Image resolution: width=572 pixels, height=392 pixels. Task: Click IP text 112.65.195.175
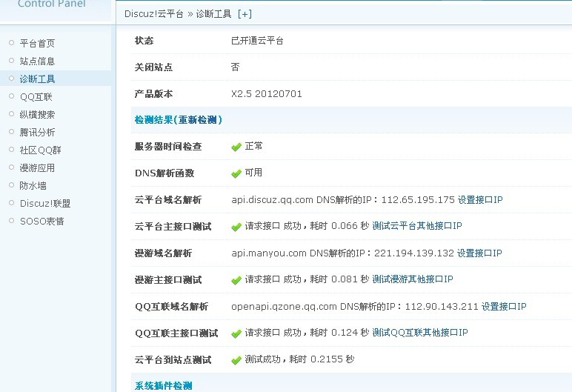418,199
